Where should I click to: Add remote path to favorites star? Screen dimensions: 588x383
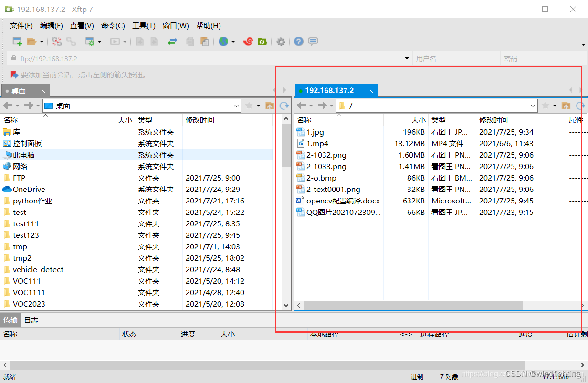546,106
